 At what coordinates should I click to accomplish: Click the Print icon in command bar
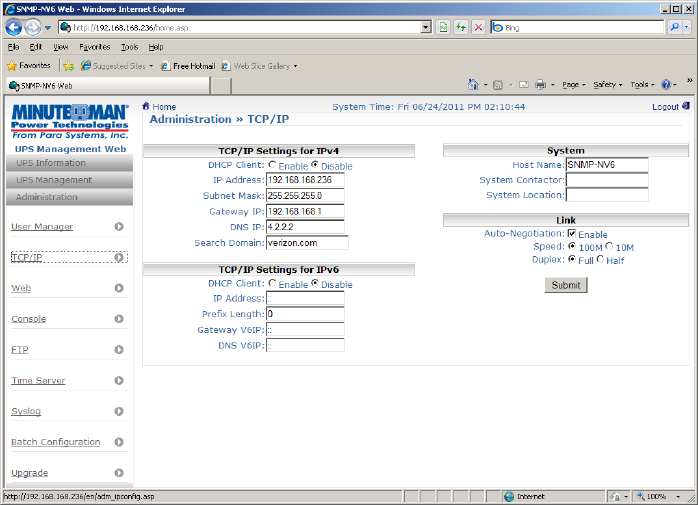[540, 85]
